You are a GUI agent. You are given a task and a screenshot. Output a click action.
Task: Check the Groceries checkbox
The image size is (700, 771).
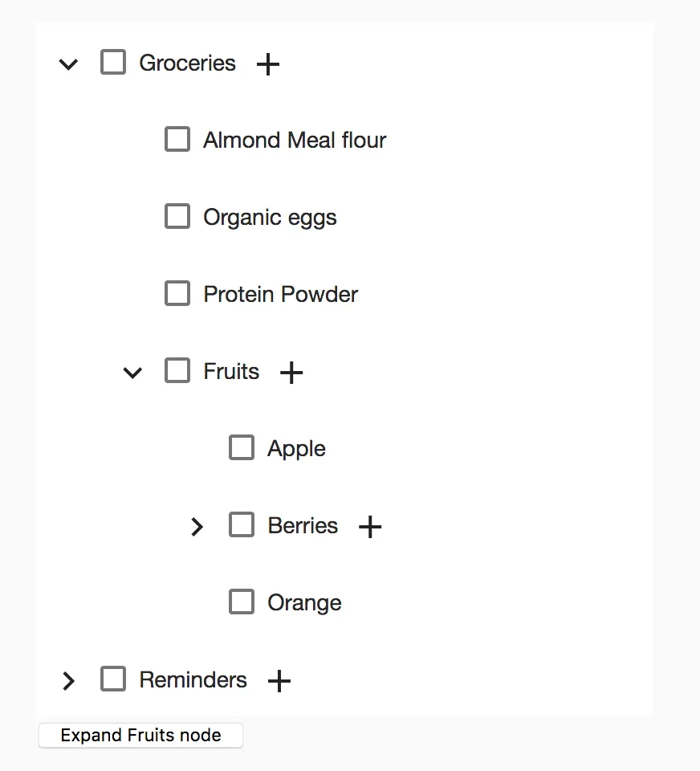point(113,63)
